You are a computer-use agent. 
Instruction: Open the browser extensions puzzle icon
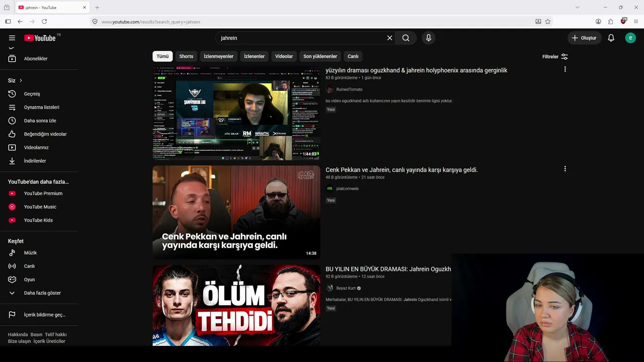(x=611, y=22)
